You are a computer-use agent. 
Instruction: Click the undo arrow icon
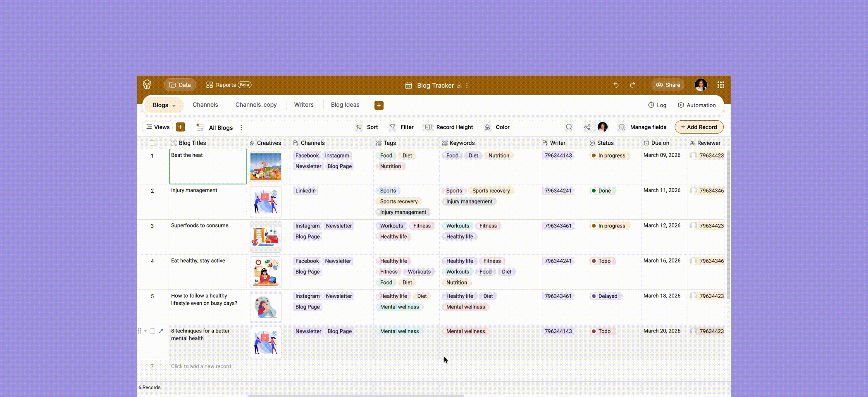(616, 85)
